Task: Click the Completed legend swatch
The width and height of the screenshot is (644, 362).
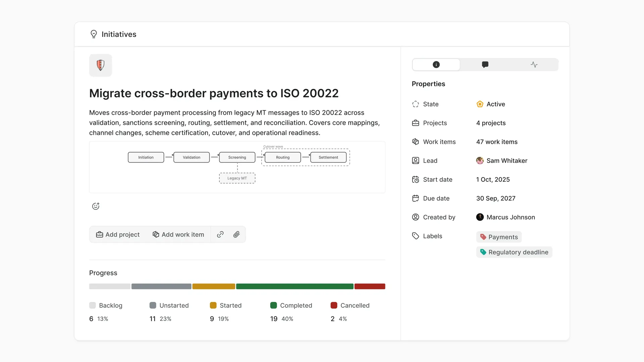Action: click(x=273, y=305)
